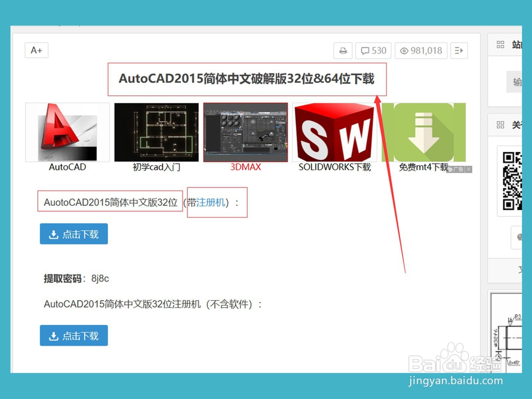
Task: Toggle larger text with the A+ button
Action: pyautogui.click(x=36, y=50)
